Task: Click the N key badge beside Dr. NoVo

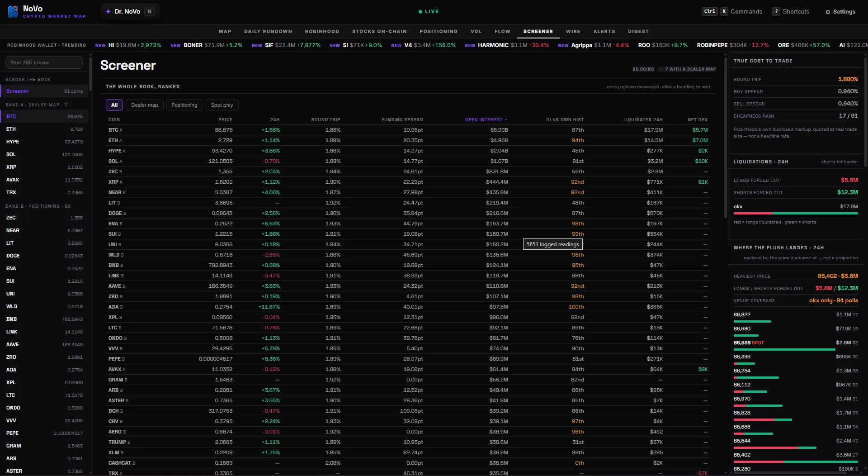Action: 149,11
